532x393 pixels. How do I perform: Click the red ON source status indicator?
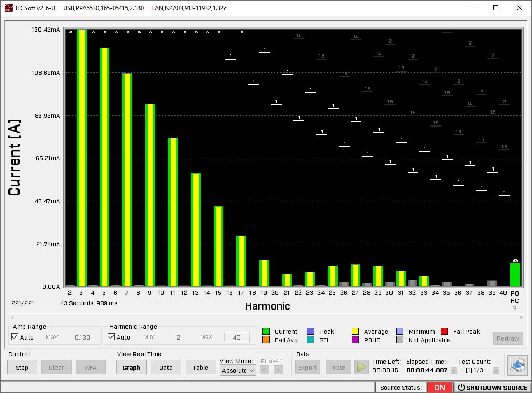pyautogui.click(x=439, y=387)
